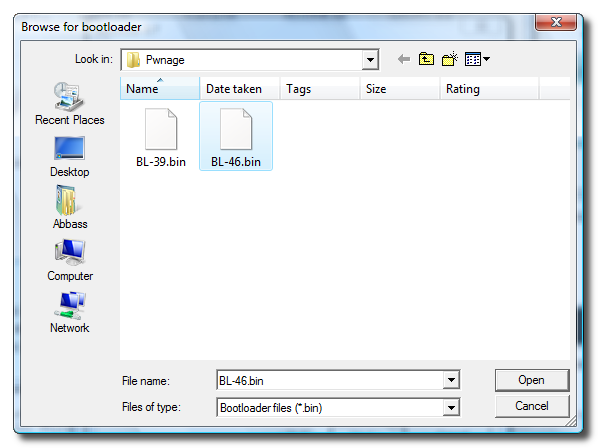Click Open to load the bootloader
The height and width of the screenshot is (448, 598).
(532, 380)
